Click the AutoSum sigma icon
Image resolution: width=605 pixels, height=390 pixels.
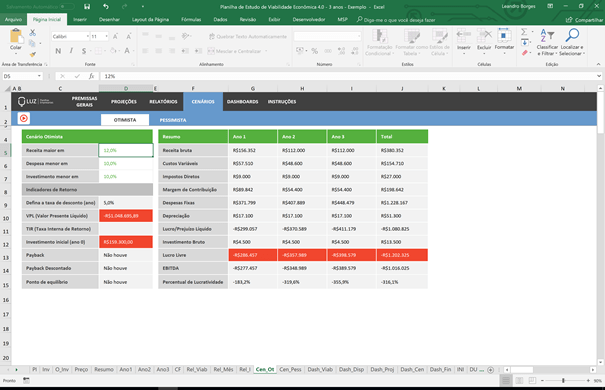click(524, 32)
